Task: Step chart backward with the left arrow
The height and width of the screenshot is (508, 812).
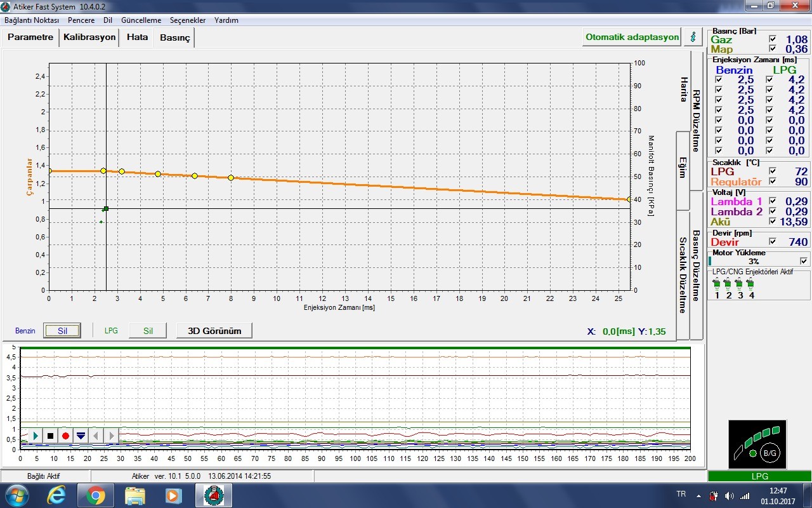Action: [x=96, y=436]
